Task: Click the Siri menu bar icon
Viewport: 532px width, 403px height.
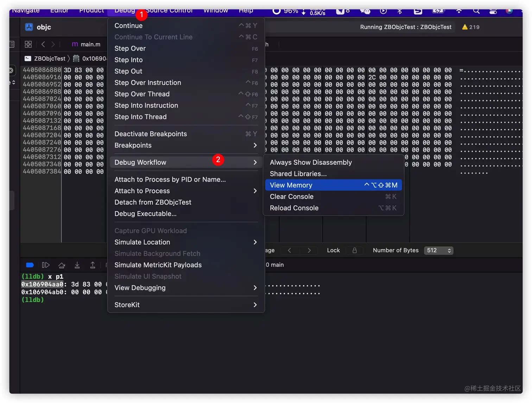Action: (509, 11)
